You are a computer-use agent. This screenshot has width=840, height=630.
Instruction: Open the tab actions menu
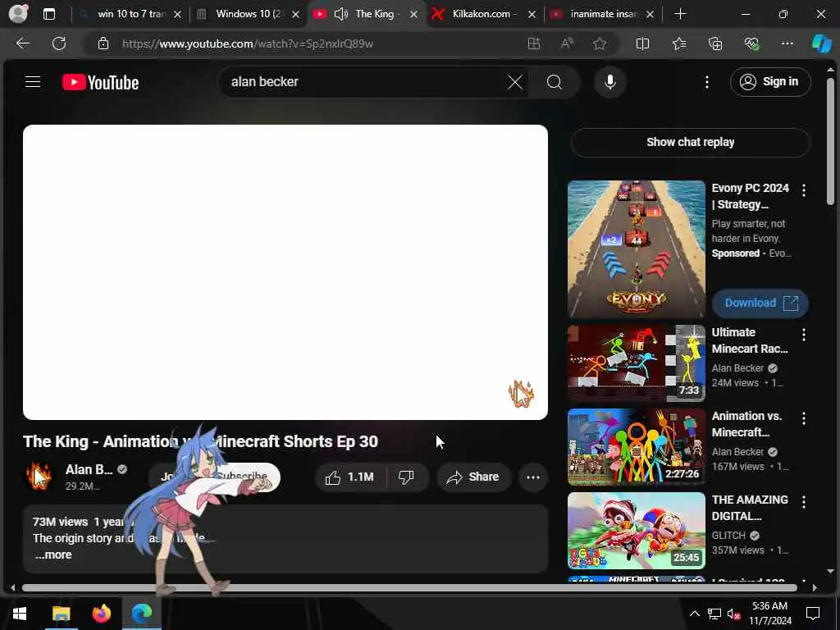49,14
